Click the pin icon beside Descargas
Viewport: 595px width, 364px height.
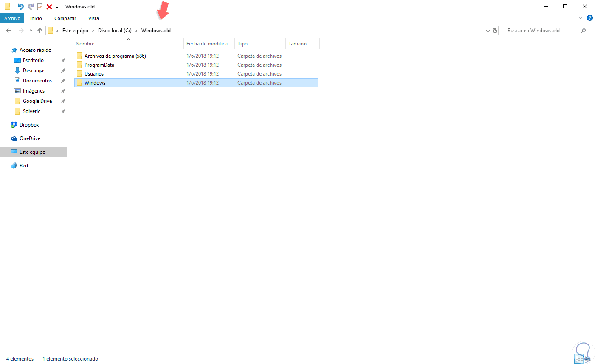tap(63, 71)
